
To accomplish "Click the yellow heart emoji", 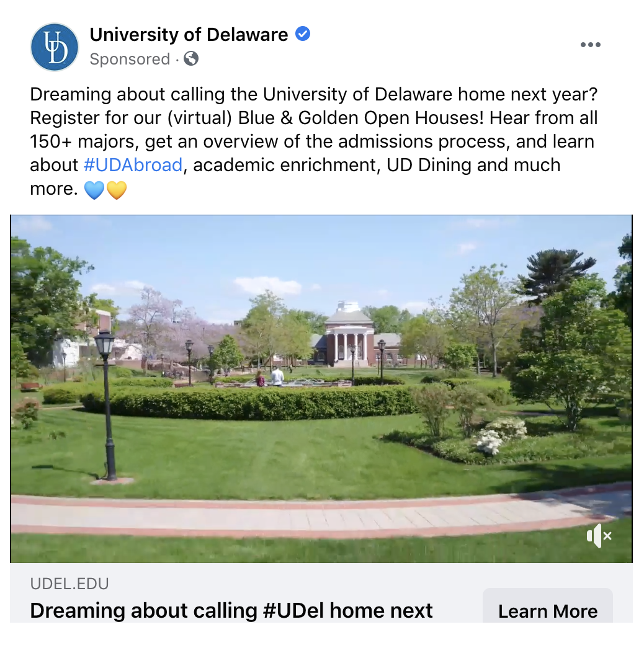I will click(117, 190).
